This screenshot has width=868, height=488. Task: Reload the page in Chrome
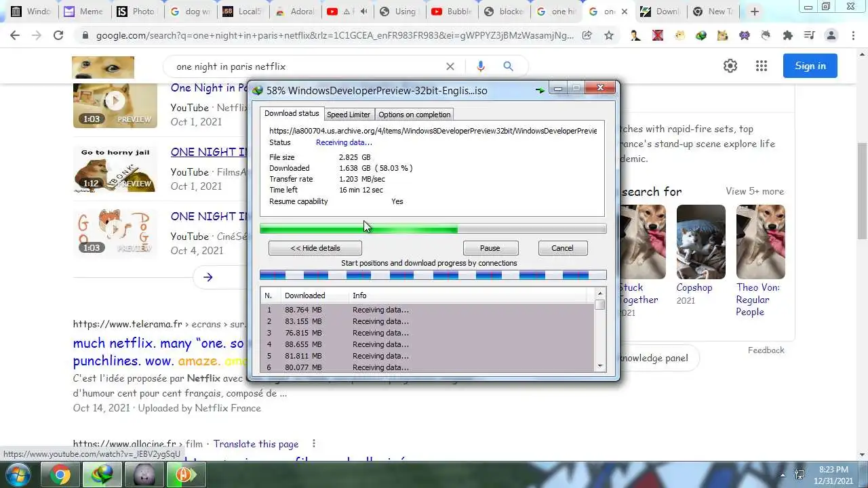[x=58, y=35]
